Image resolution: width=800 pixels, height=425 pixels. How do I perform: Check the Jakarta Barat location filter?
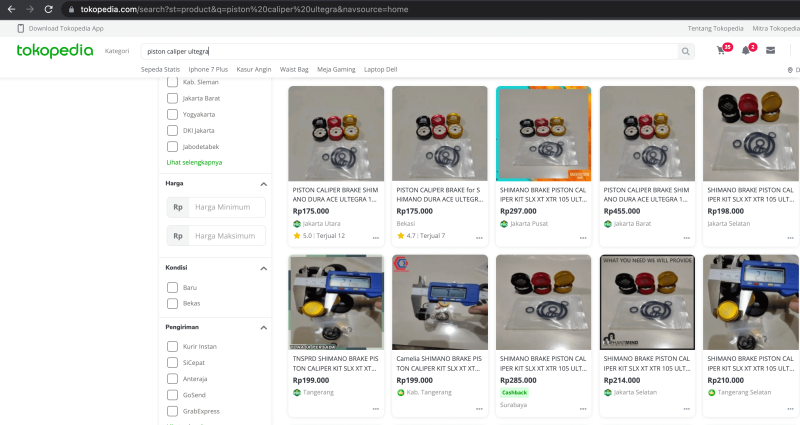click(x=172, y=98)
